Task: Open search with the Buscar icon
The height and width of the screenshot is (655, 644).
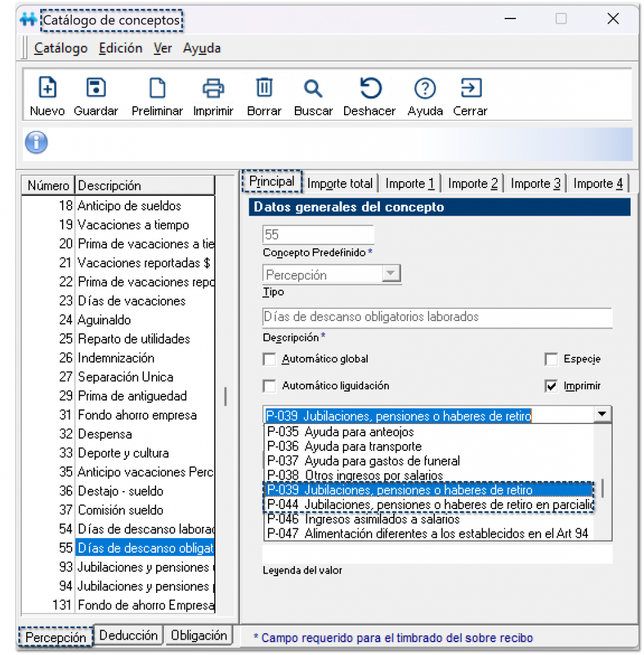Action: (313, 88)
